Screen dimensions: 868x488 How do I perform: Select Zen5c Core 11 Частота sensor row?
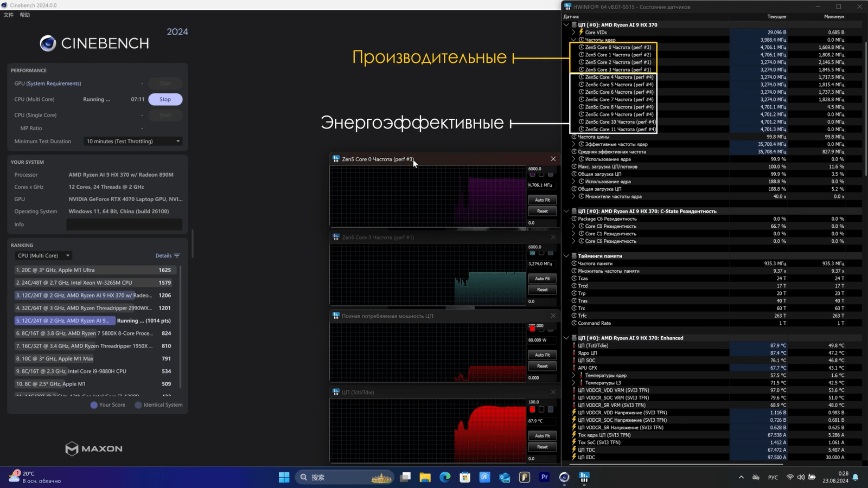pyautogui.click(x=711, y=129)
